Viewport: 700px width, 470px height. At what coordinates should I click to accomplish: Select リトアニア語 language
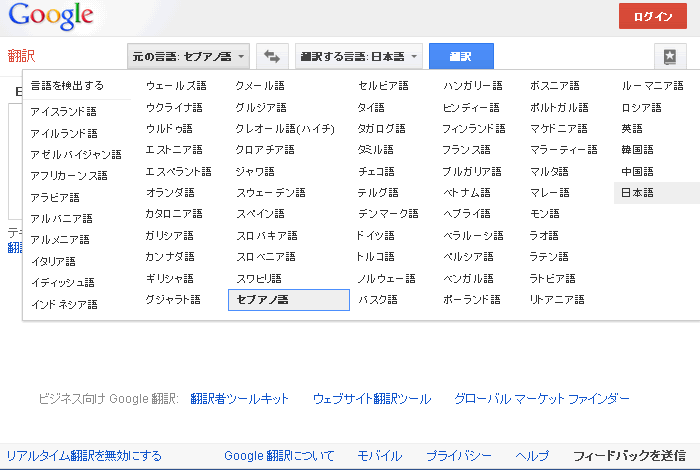pos(557,299)
